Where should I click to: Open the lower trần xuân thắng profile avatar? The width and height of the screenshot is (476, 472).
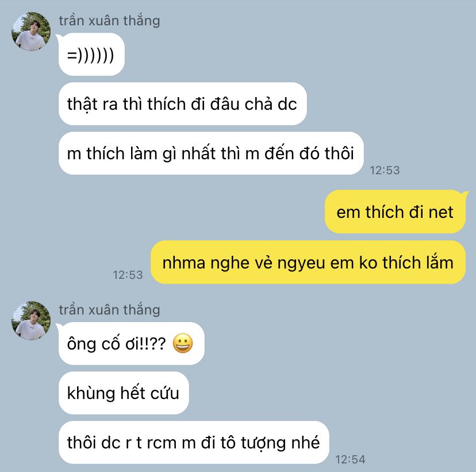[31, 321]
